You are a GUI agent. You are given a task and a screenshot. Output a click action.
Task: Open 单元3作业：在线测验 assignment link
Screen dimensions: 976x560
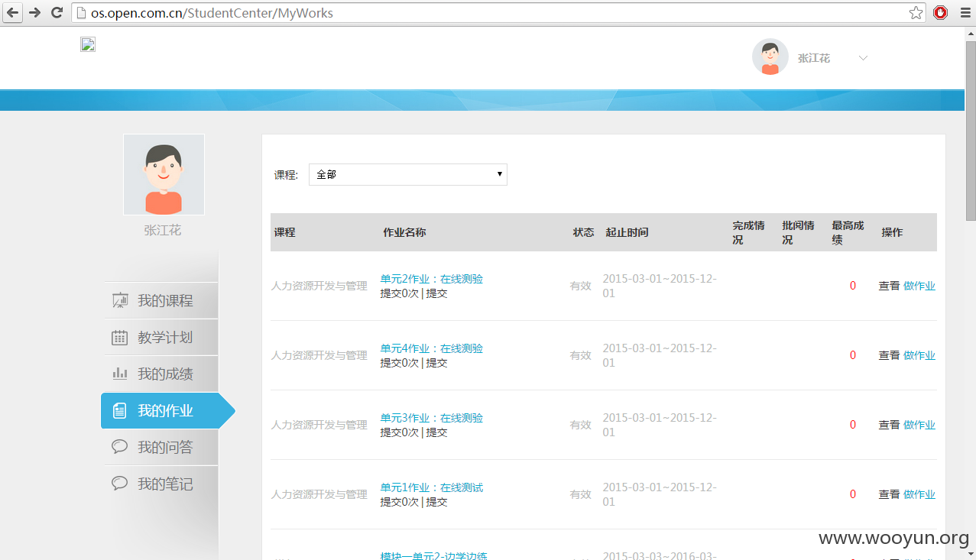(432, 418)
